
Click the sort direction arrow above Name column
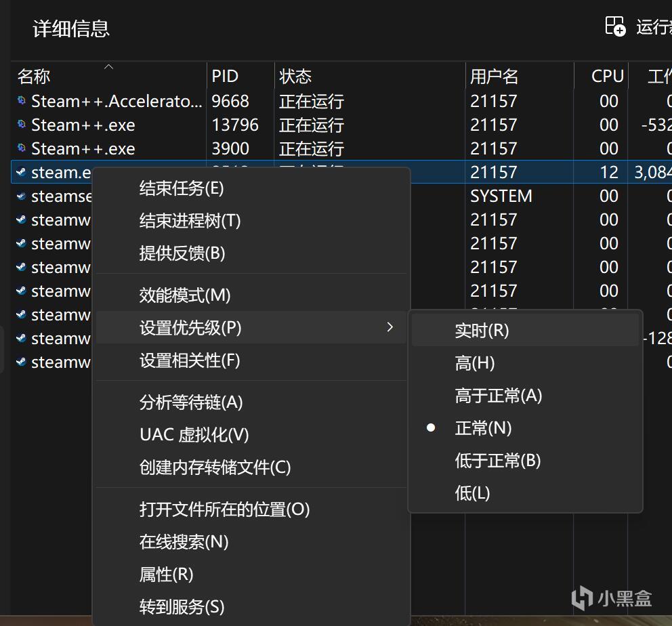(109, 66)
